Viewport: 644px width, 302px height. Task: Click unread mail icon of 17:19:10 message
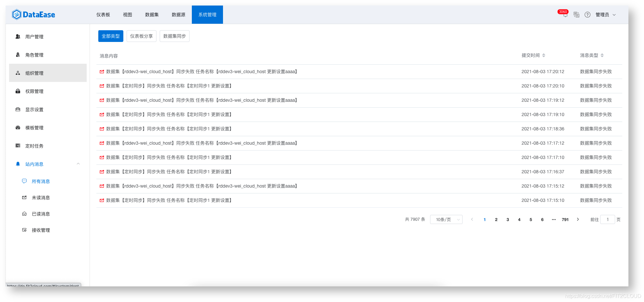102,114
